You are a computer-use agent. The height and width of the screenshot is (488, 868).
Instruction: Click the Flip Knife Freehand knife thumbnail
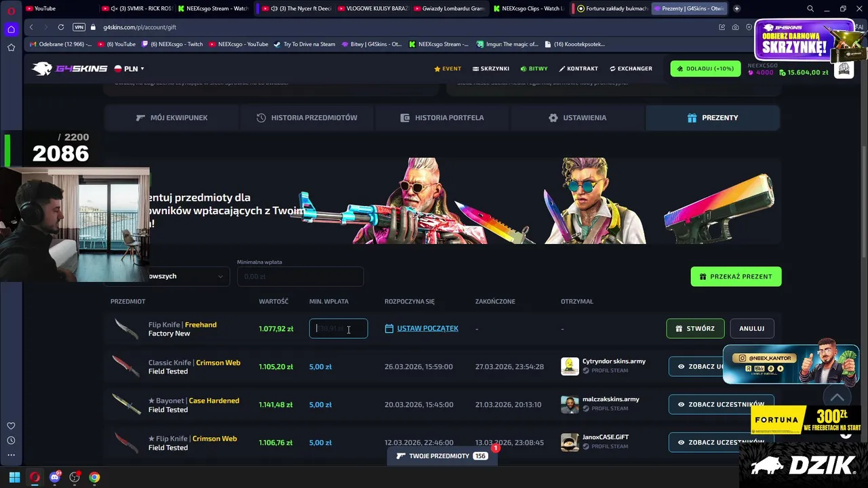point(127,329)
